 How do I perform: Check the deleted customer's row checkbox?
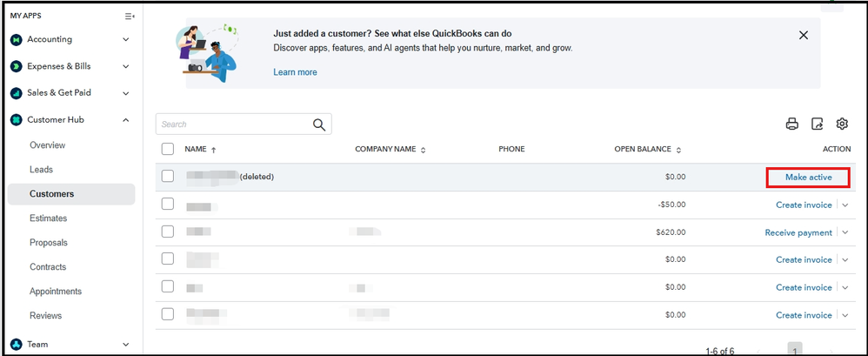coord(168,177)
